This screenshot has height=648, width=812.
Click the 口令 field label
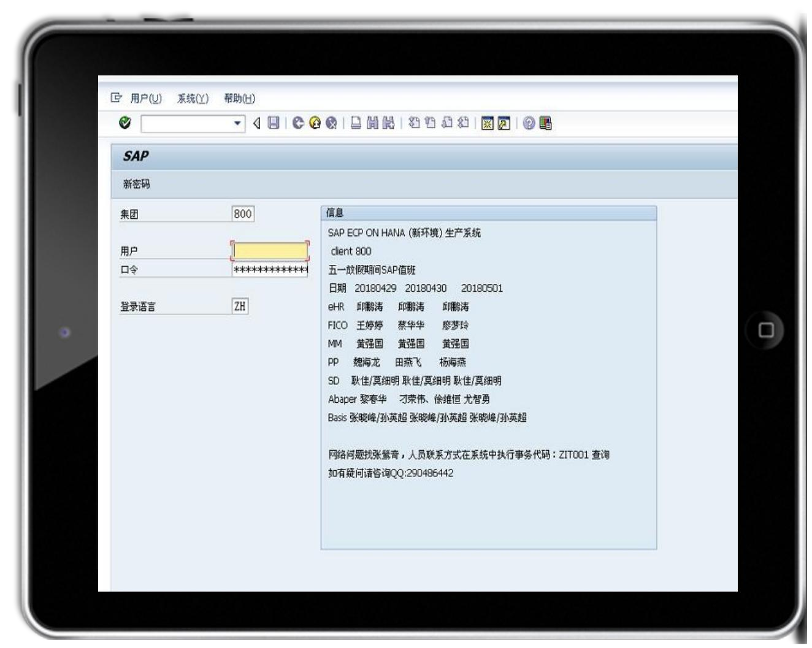point(129,269)
